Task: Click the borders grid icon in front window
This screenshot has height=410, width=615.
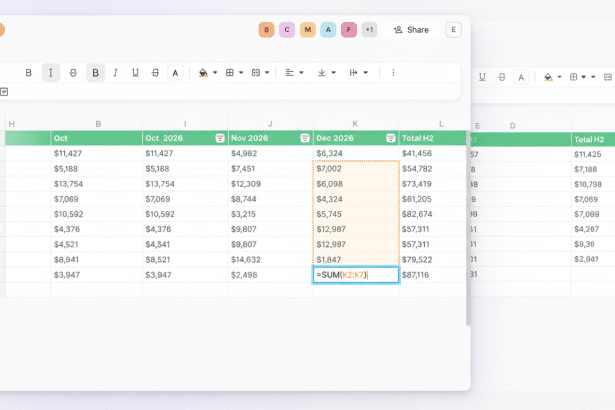Action: tap(230, 73)
